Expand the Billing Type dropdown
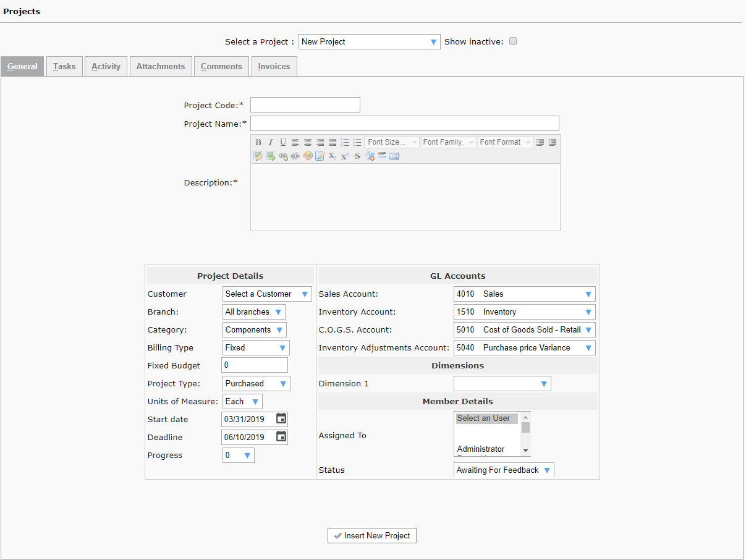Screen dimensions: 746x560 pyautogui.click(x=256, y=348)
